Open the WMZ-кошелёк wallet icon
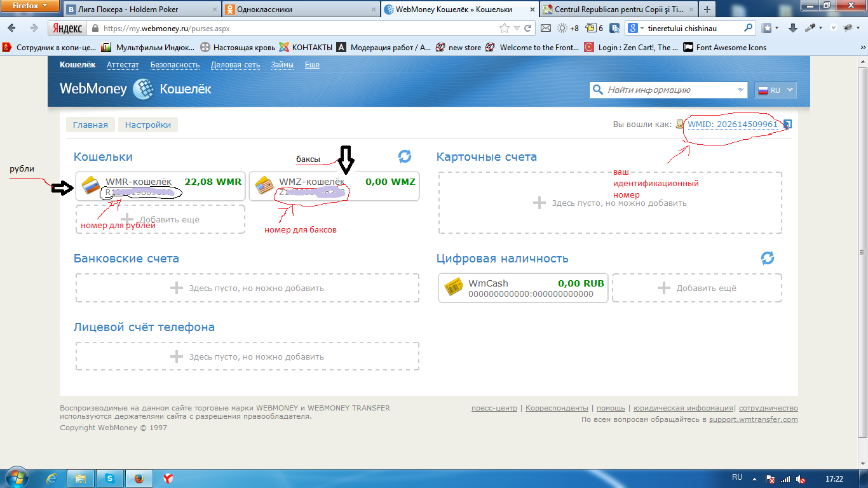The image size is (868, 488). coord(264,186)
